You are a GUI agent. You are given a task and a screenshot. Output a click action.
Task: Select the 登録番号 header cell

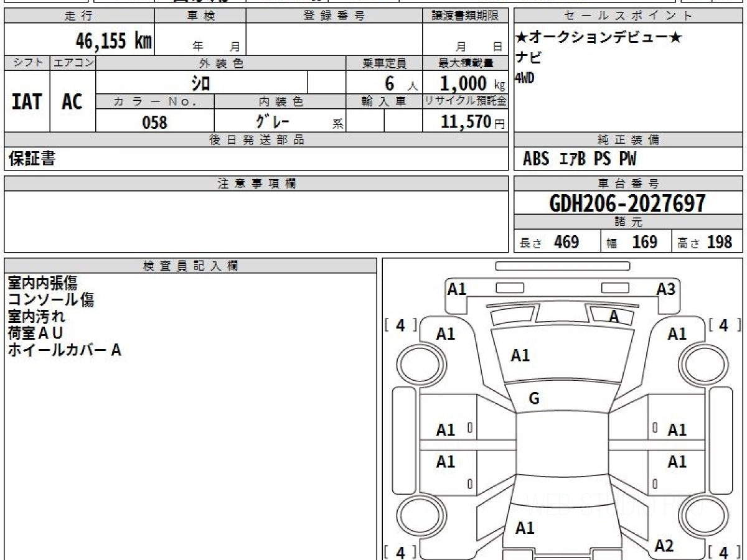(x=334, y=16)
